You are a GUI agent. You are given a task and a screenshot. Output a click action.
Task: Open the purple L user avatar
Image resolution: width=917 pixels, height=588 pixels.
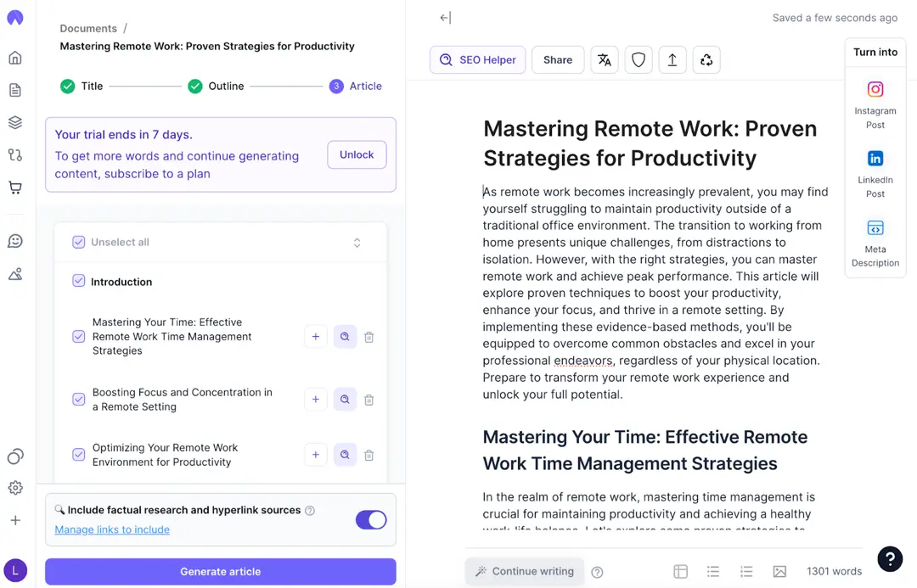tap(15, 570)
